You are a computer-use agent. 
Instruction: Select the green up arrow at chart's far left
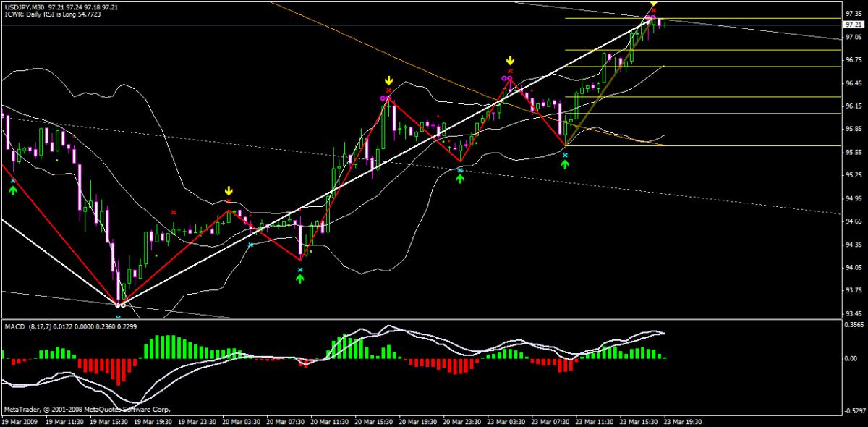[x=12, y=190]
